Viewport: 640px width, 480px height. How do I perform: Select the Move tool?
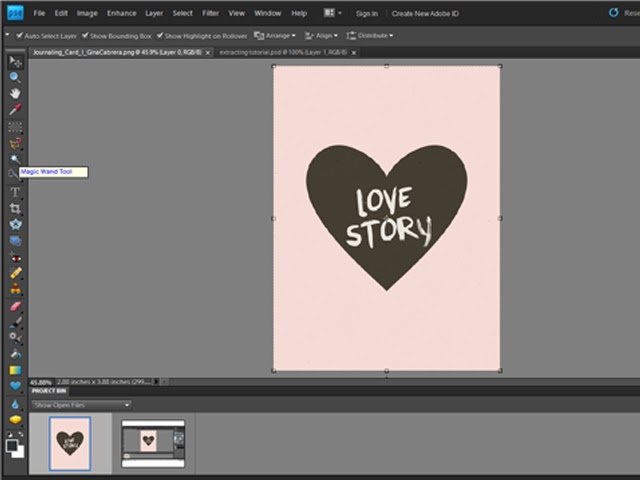tap(15, 62)
